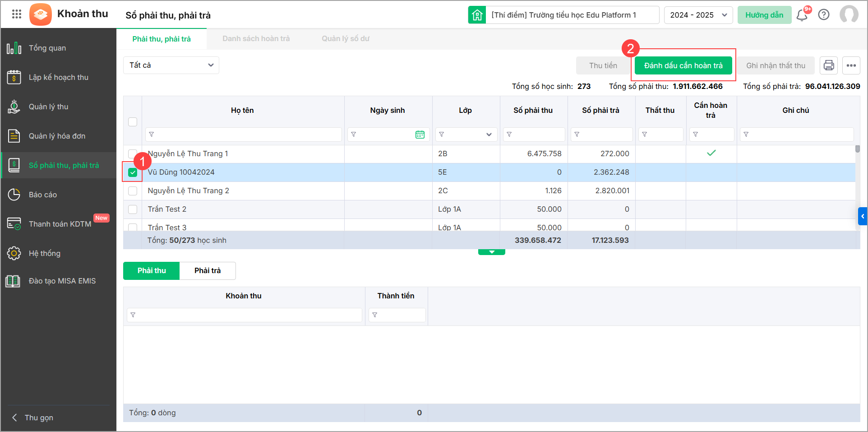Image resolution: width=868 pixels, height=432 pixels.
Task: Open the three-dot more options menu
Action: click(x=851, y=65)
